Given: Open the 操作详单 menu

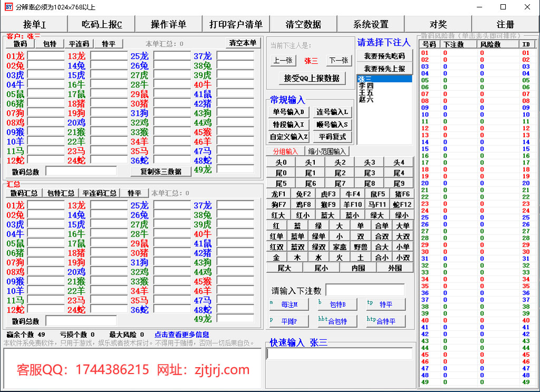Looking at the screenshot, I should (x=168, y=24).
